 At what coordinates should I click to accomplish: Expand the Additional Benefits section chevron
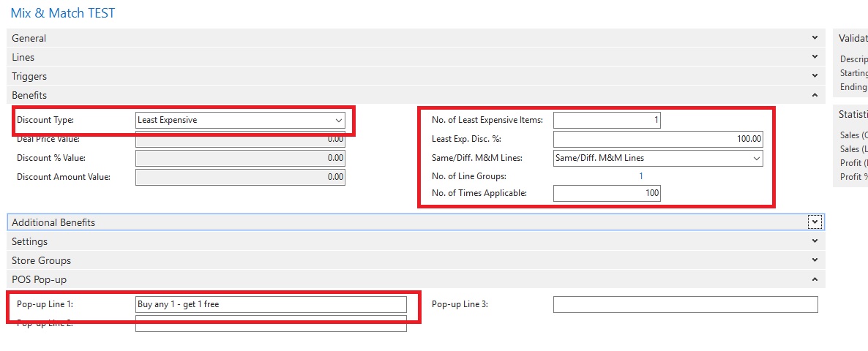pos(815,222)
